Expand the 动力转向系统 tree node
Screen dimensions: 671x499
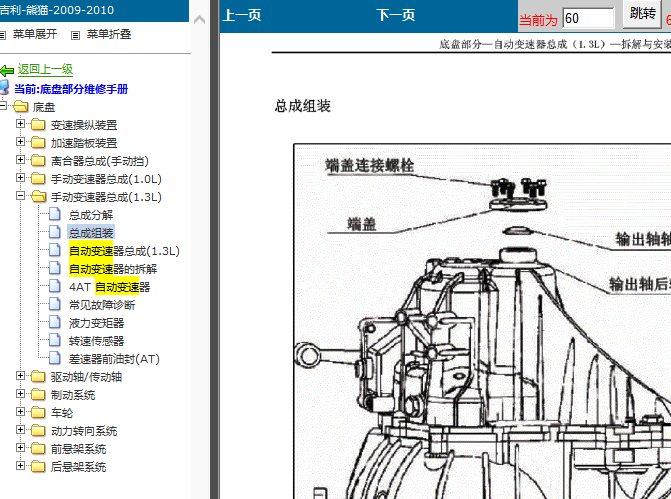tap(20, 430)
